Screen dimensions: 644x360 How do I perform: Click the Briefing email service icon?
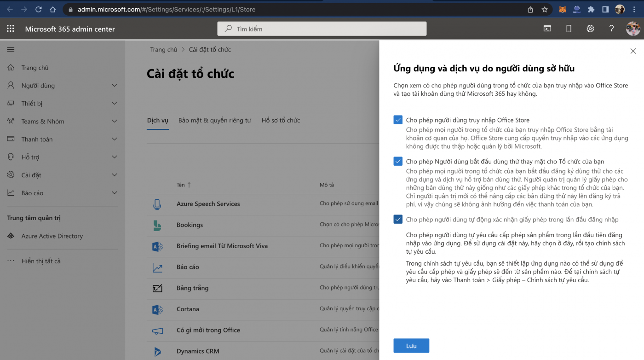157,246
